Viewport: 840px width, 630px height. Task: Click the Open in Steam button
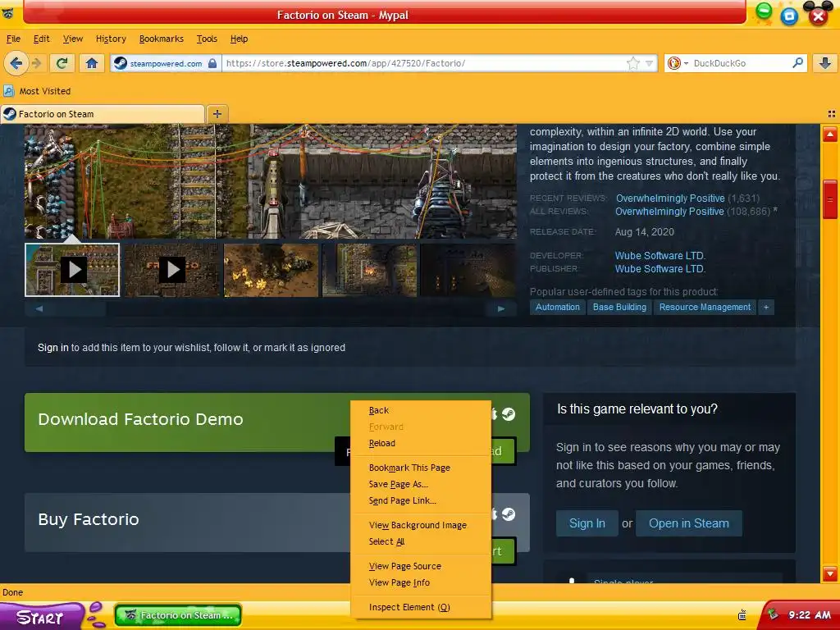(x=688, y=523)
